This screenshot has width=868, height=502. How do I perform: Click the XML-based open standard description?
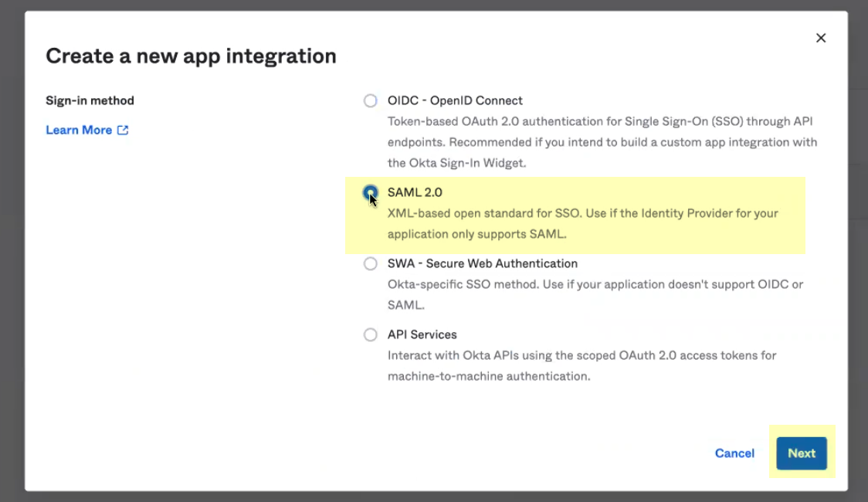(583, 224)
